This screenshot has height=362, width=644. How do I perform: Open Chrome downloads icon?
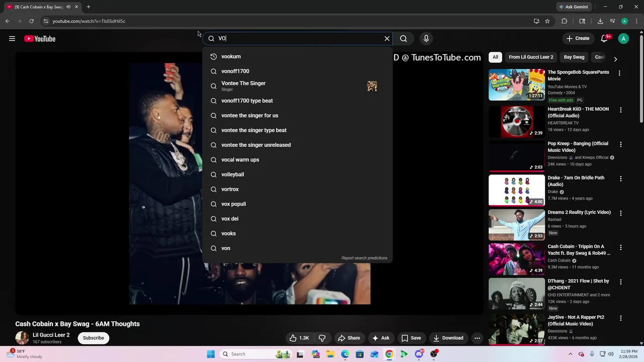pos(600,21)
